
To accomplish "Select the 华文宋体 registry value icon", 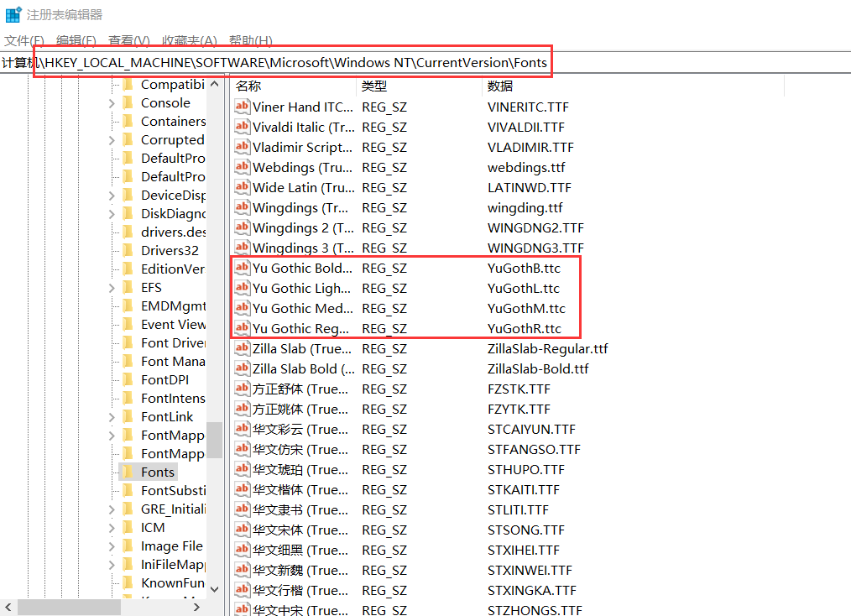I will click(242, 530).
